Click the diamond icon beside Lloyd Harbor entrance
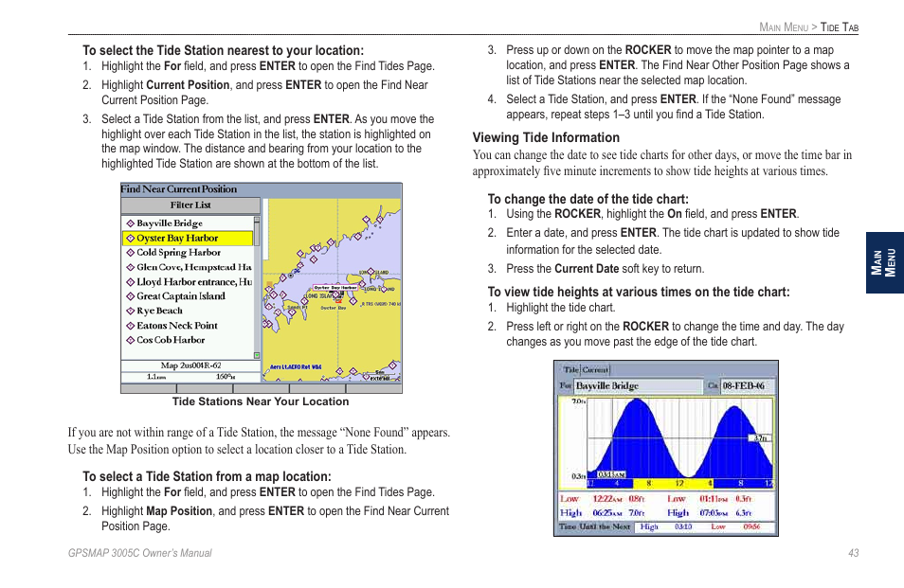Screen dimensions: 904x588 coord(131,281)
